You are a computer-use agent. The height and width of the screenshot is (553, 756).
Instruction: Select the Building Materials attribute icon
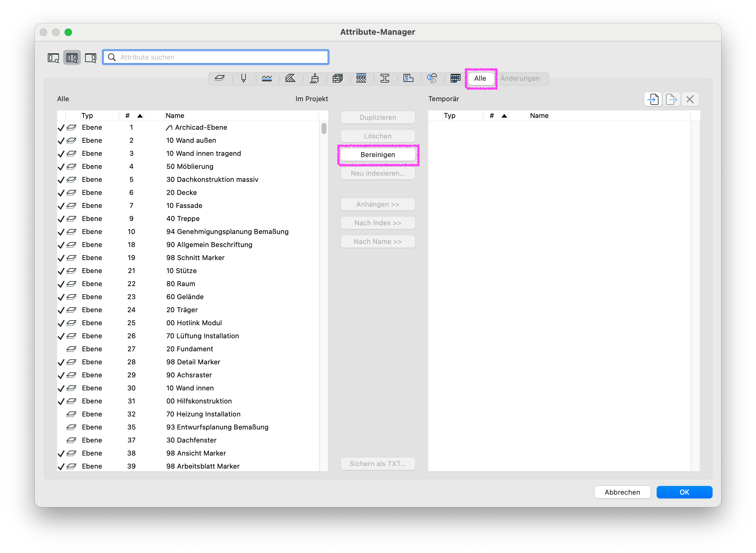click(337, 78)
